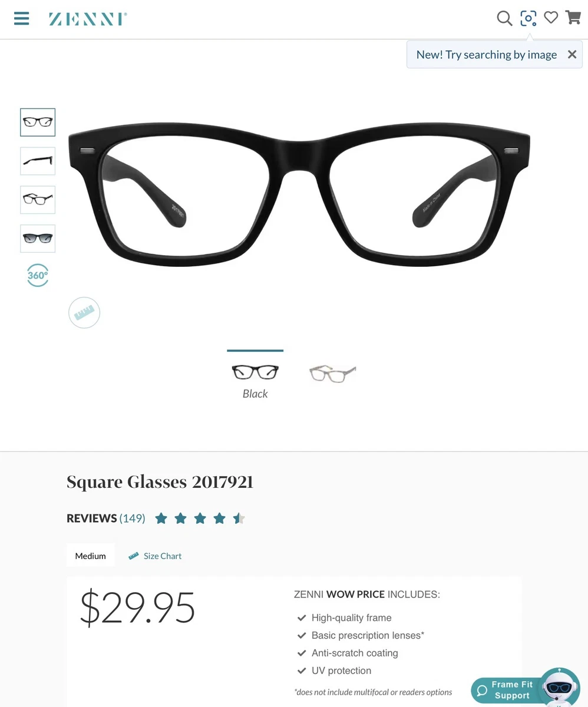Launch the 360° view
Screen dimensions: 588x707
(x=38, y=275)
